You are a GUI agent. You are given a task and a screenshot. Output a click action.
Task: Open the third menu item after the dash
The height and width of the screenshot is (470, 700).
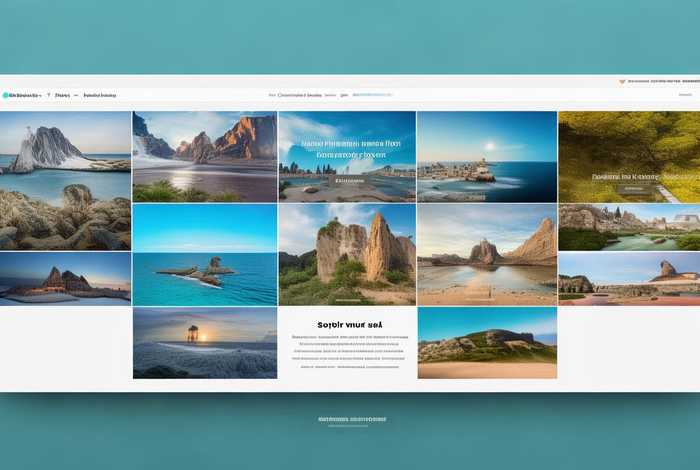(x=100, y=95)
